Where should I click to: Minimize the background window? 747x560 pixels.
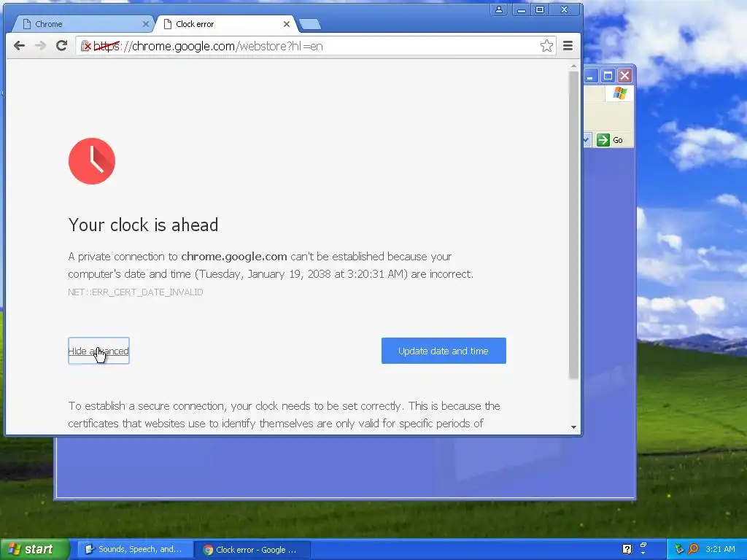tap(590, 76)
